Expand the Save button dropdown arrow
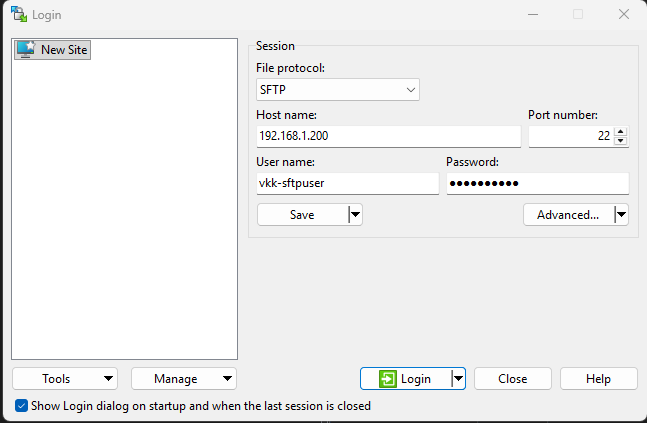The width and height of the screenshot is (647, 423). [355, 215]
